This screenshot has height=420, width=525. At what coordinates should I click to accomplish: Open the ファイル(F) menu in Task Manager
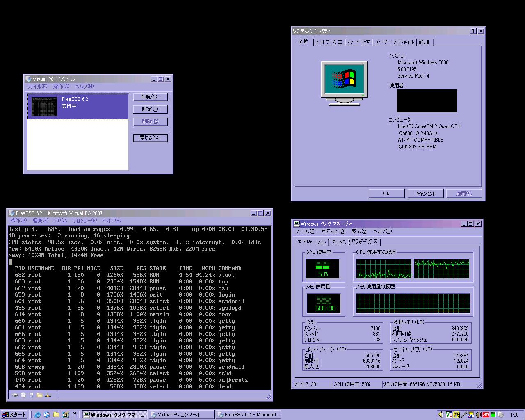(306, 231)
